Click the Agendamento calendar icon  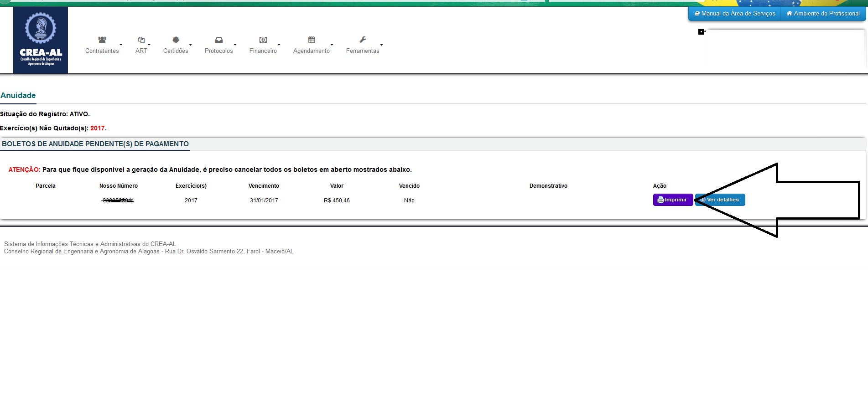tap(312, 40)
